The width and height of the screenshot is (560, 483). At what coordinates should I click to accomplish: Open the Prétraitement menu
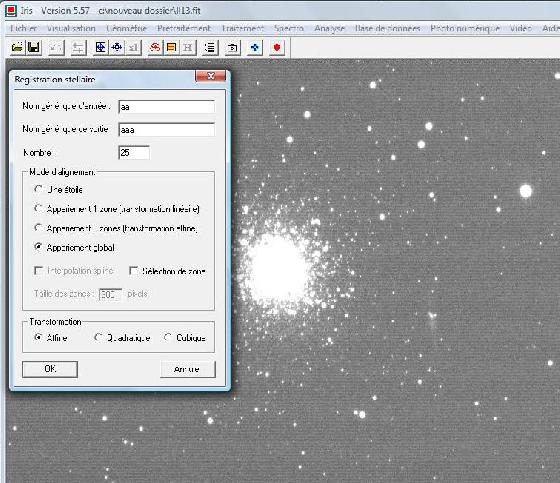click(184, 29)
